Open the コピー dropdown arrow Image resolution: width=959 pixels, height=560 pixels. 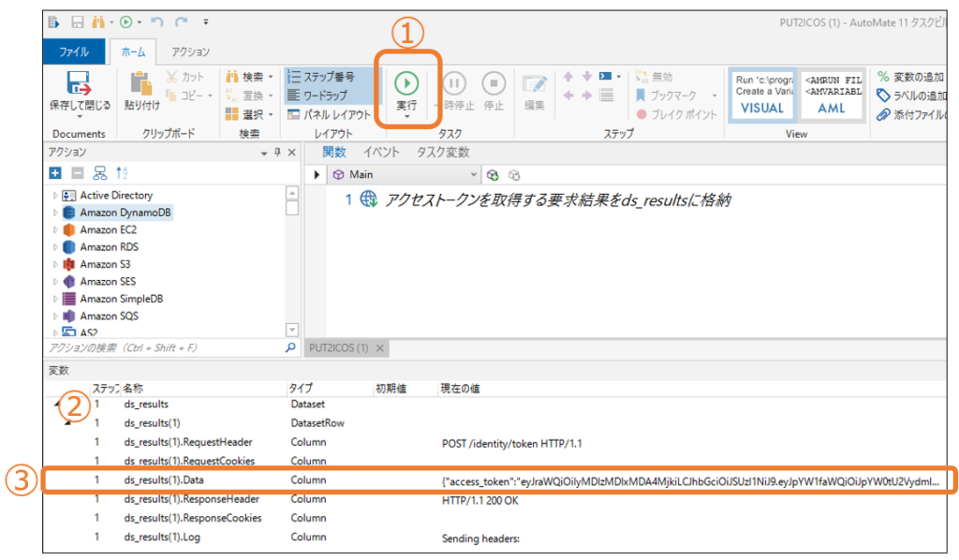[x=210, y=96]
